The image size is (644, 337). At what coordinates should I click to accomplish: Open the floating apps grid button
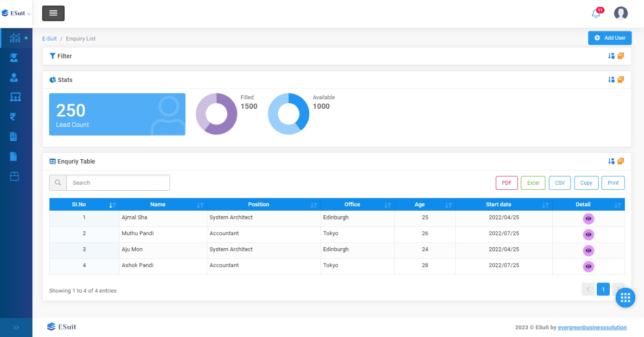click(x=625, y=297)
